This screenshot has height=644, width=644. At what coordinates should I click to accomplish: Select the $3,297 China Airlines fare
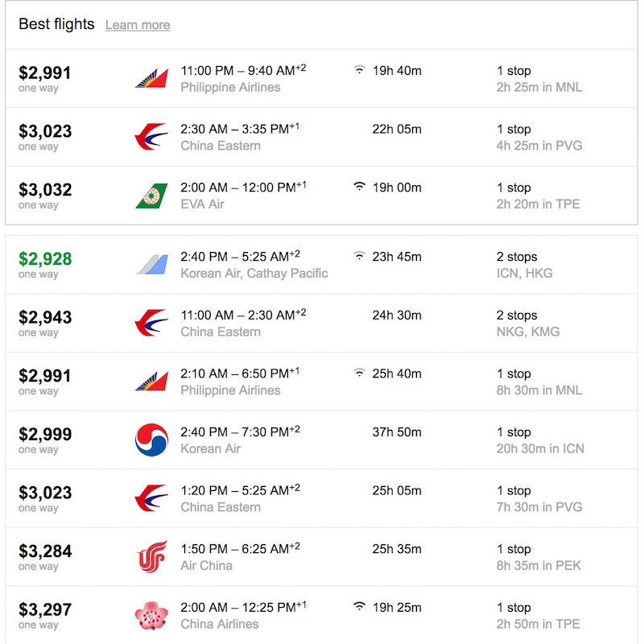pyautogui.click(x=45, y=609)
